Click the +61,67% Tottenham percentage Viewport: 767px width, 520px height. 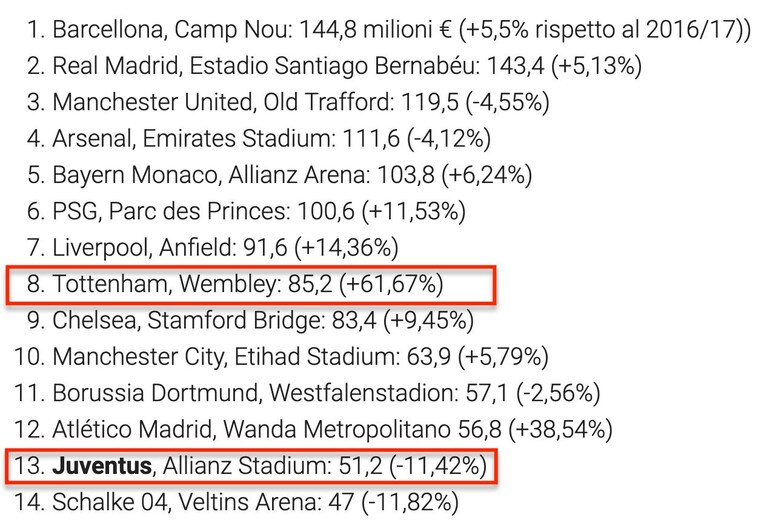click(391, 284)
